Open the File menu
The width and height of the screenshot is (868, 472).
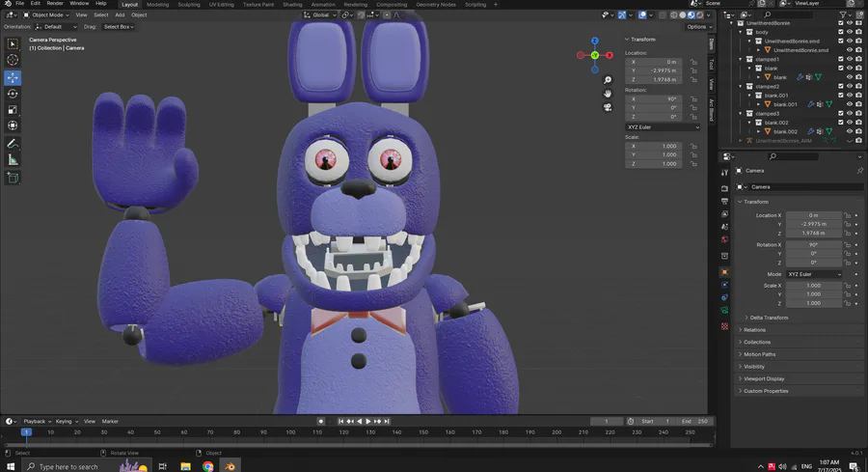(20, 4)
